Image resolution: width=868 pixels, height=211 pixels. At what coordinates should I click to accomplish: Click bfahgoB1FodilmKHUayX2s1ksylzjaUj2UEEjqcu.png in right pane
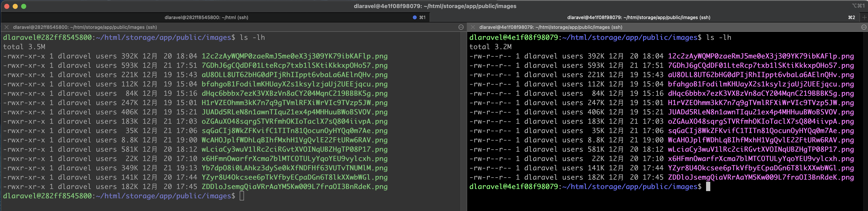[x=761, y=84]
